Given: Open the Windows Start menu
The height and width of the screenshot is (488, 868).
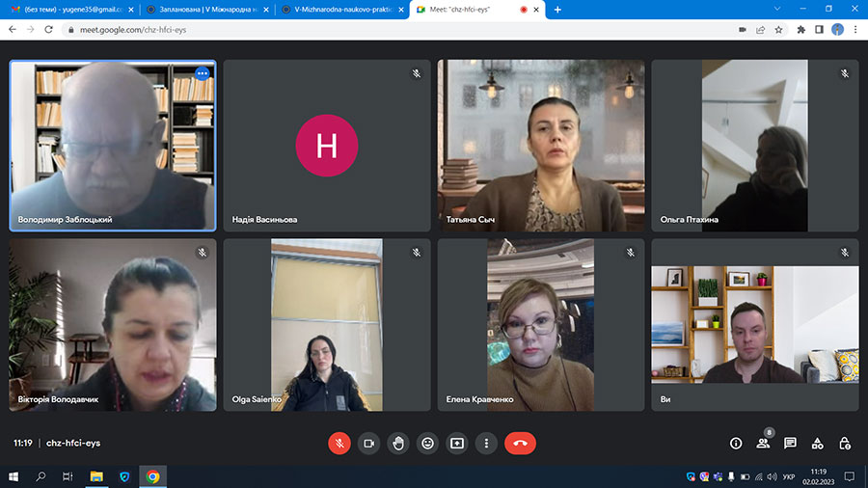Looking at the screenshot, I should (x=14, y=476).
